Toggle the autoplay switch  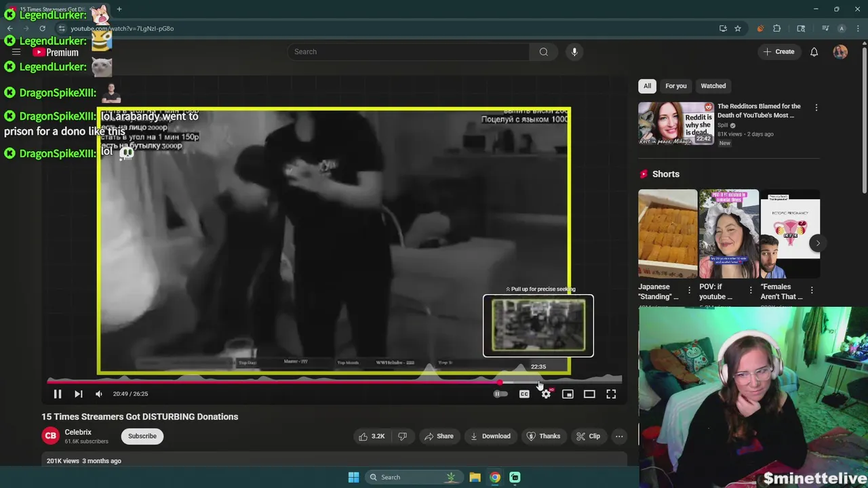500,394
